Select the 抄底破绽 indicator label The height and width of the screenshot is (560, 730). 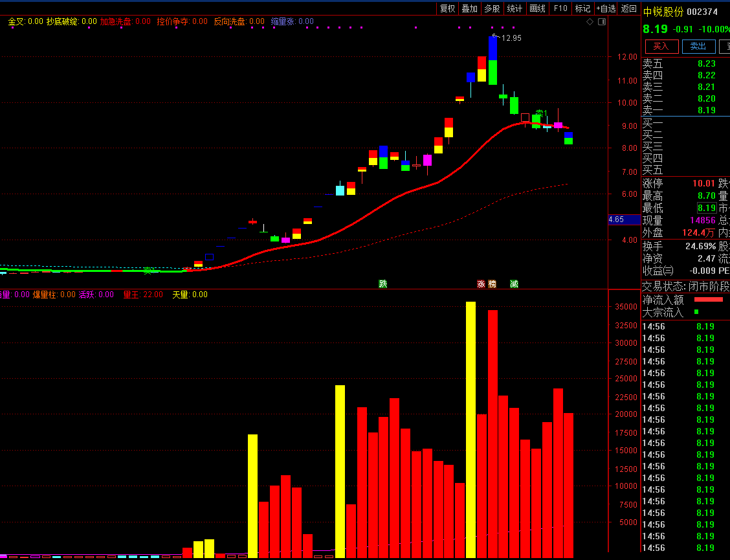(x=71, y=21)
